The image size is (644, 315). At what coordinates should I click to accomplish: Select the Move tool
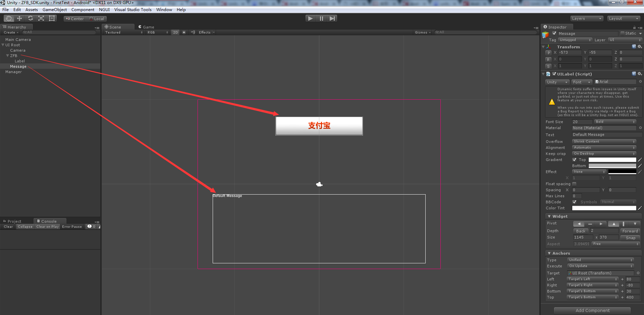(x=19, y=18)
